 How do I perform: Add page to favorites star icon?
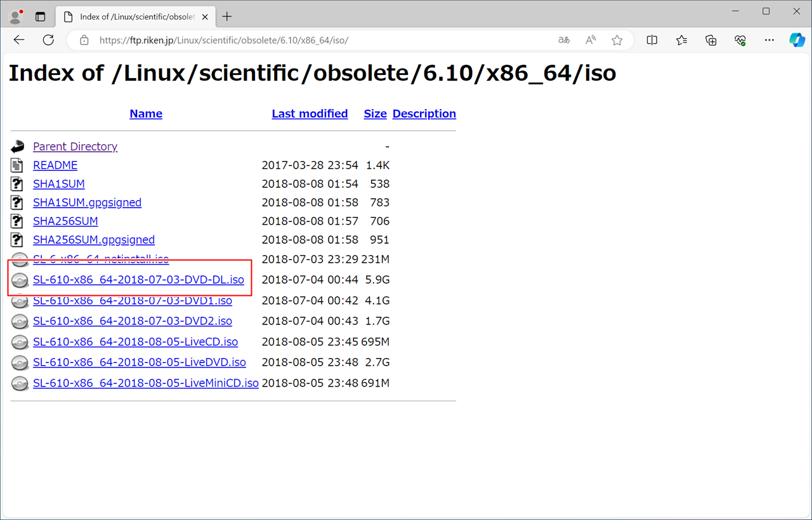[617, 40]
